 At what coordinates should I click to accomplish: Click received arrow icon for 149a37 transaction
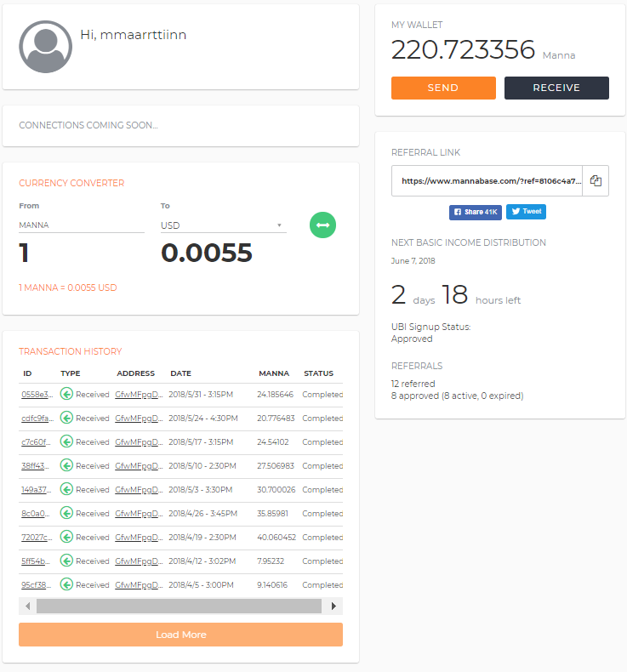coord(66,489)
